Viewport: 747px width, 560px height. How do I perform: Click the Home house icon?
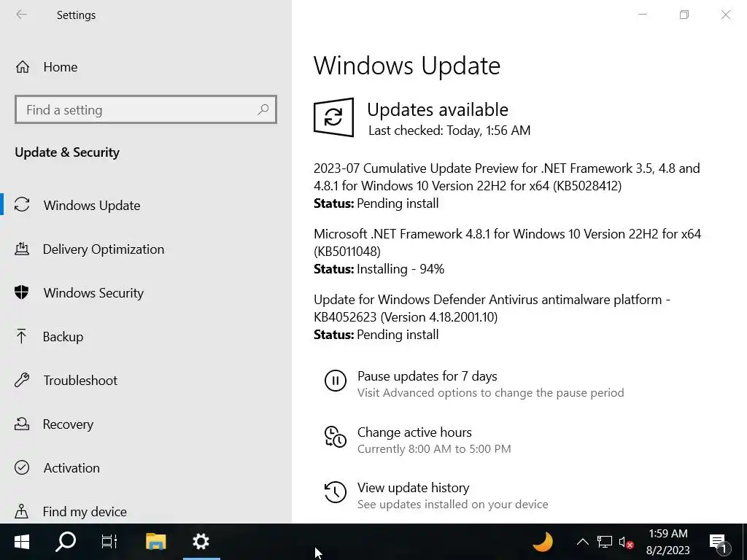23,67
